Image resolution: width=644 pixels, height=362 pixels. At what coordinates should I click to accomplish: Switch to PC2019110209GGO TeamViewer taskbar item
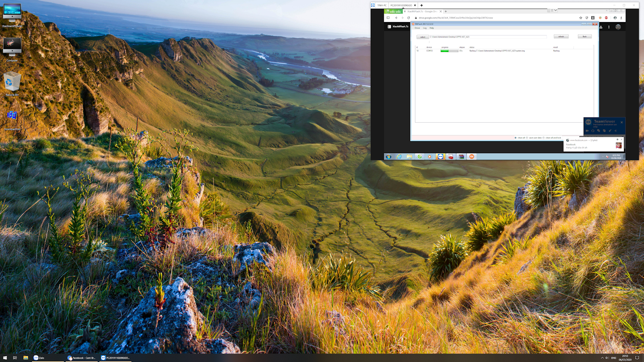[116, 358]
